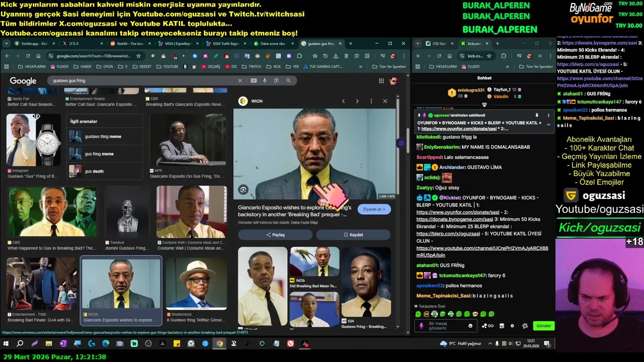The width and height of the screenshot is (644, 362).
Task: Clear the Google search box text
Action: tap(240, 80)
